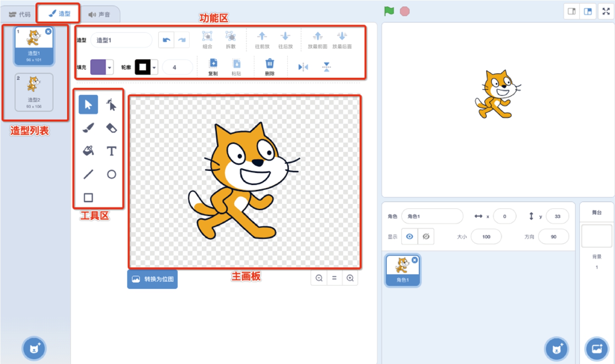Select the Eraser tool
The image size is (615, 364).
click(111, 128)
